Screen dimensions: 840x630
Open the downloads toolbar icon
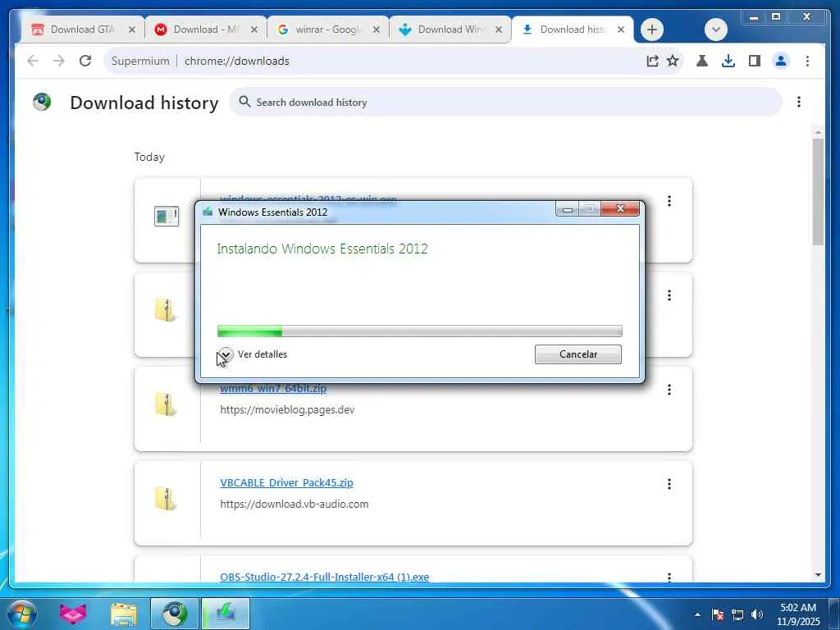click(x=728, y=61)
